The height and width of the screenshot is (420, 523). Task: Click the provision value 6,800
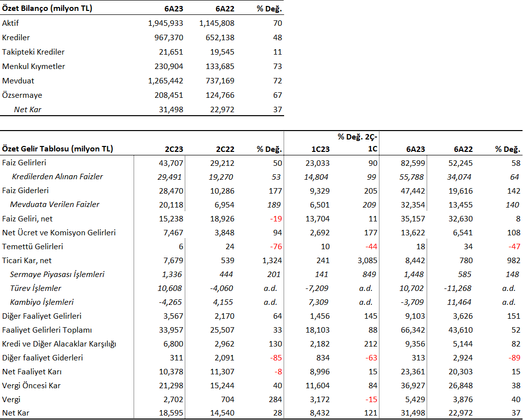tap(173, 344)
